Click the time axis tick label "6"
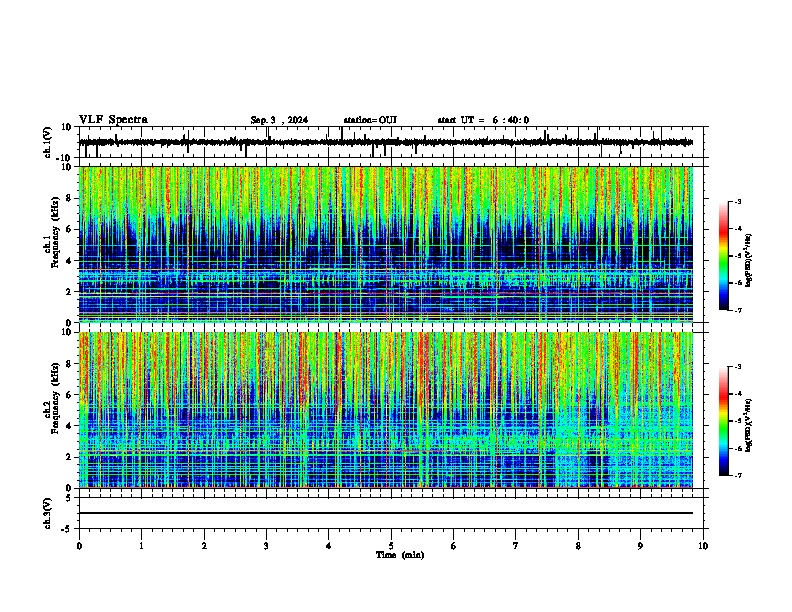792x612 pixels. pos(454,546)
